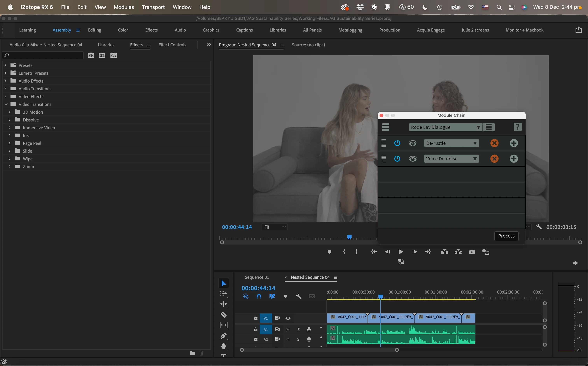The width and height of the screenshot is (588, 366).
Task: Click the Process button in Module Chain
Action: (506, 236)
